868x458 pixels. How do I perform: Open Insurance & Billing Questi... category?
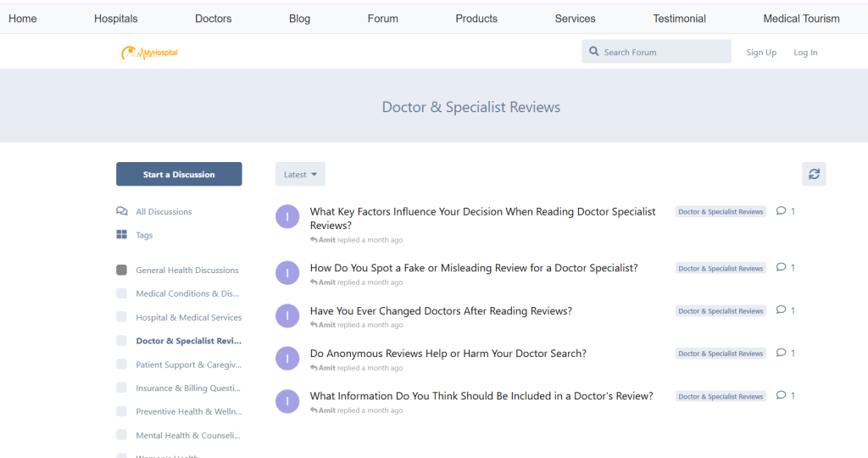point(188,388)
